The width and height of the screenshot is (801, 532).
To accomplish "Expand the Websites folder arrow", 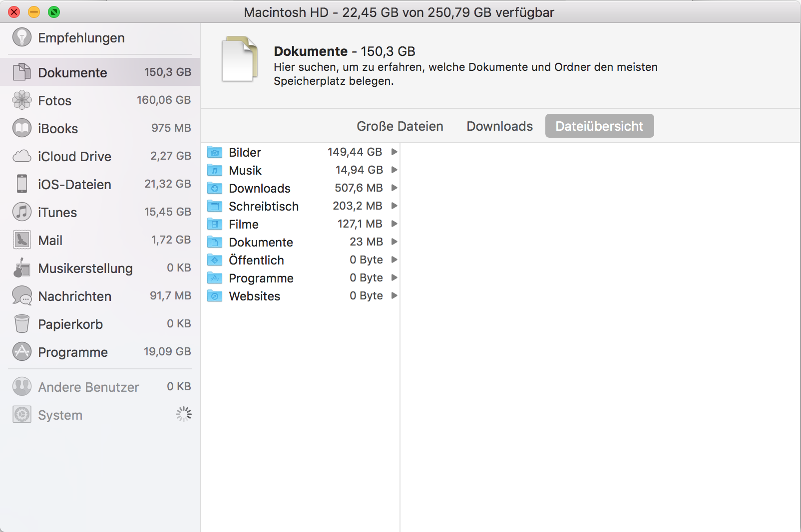I will (394, 295).
